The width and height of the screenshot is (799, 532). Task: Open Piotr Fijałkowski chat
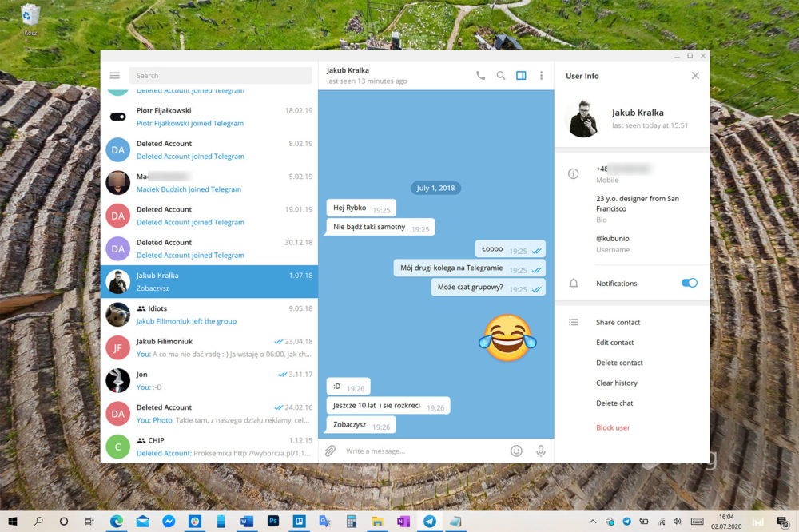(209, 117)
